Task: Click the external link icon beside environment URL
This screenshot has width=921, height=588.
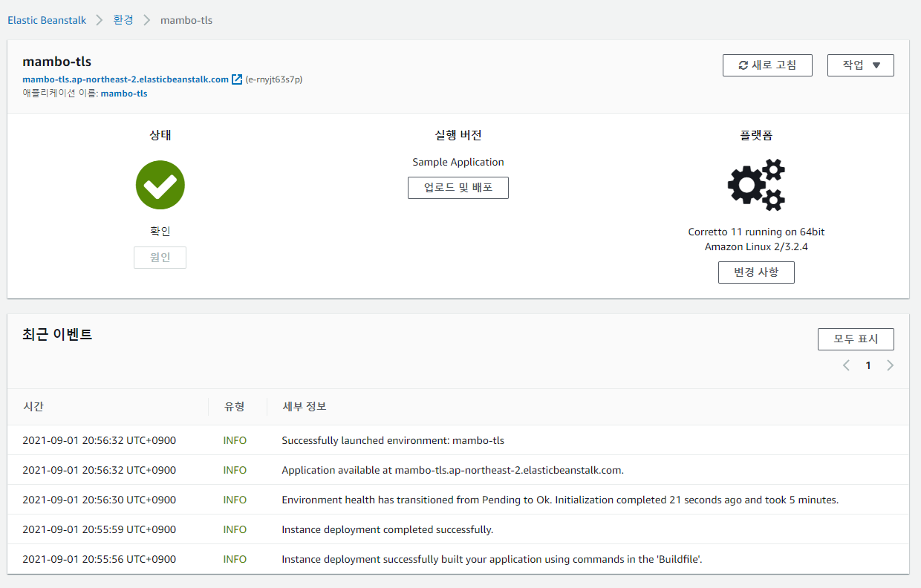Action: tap(237, 79)
